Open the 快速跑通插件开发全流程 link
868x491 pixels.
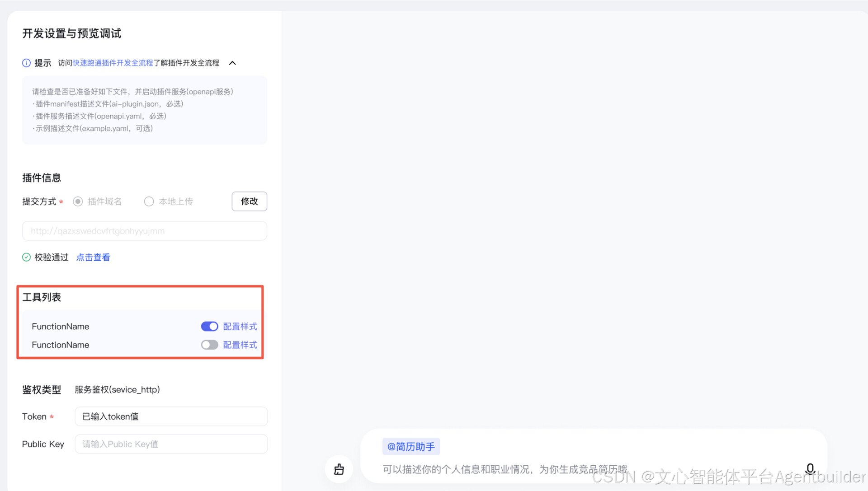coord(113,63)
